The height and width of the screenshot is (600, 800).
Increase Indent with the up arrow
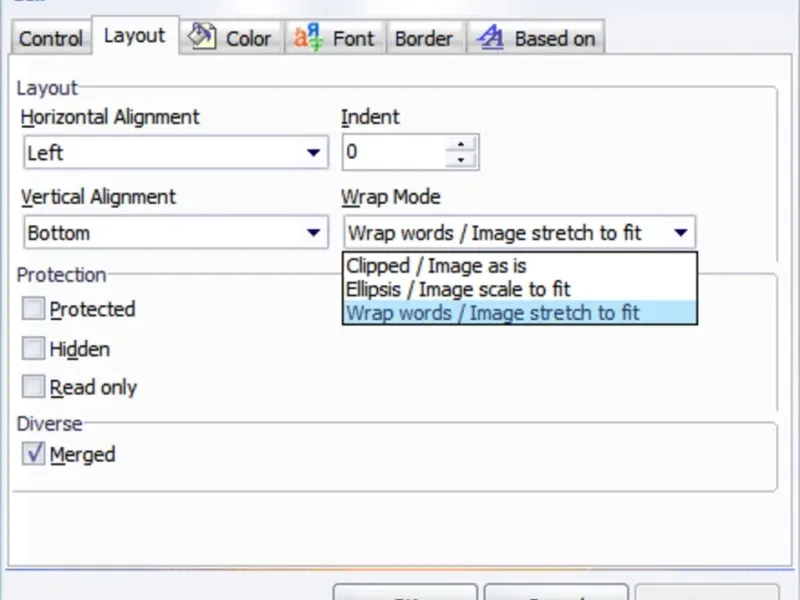(461, 144)
